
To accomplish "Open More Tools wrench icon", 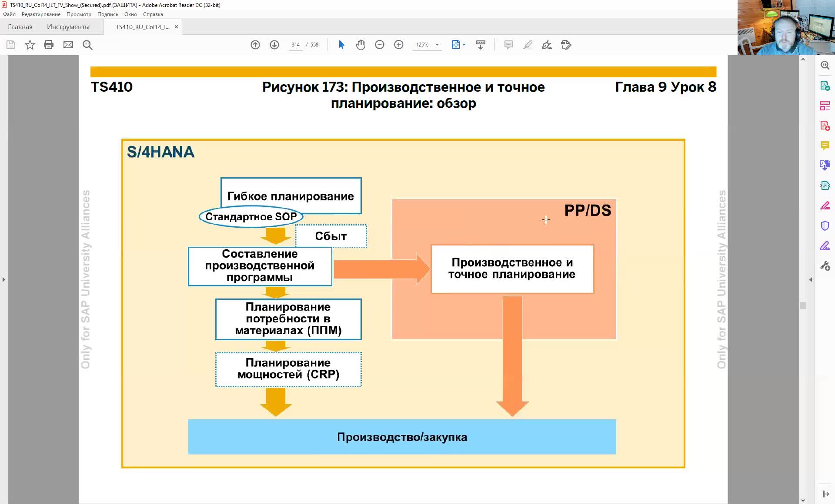I will click(x=825, y=266).
